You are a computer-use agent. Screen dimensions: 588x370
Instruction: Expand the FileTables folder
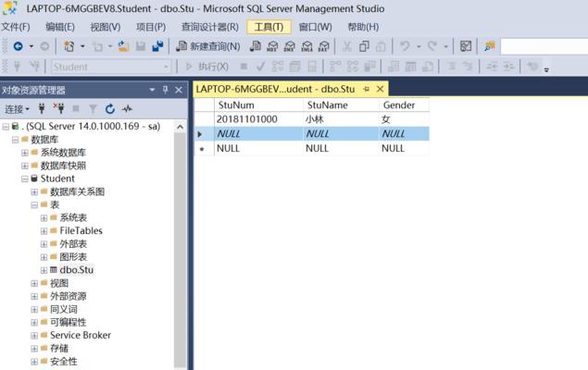(x=44, y=231)
